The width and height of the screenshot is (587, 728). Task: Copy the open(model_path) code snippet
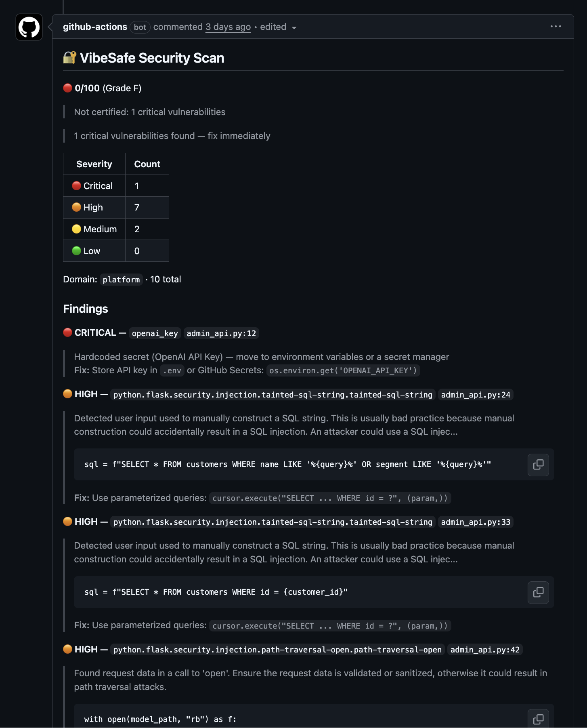[538, 719]
